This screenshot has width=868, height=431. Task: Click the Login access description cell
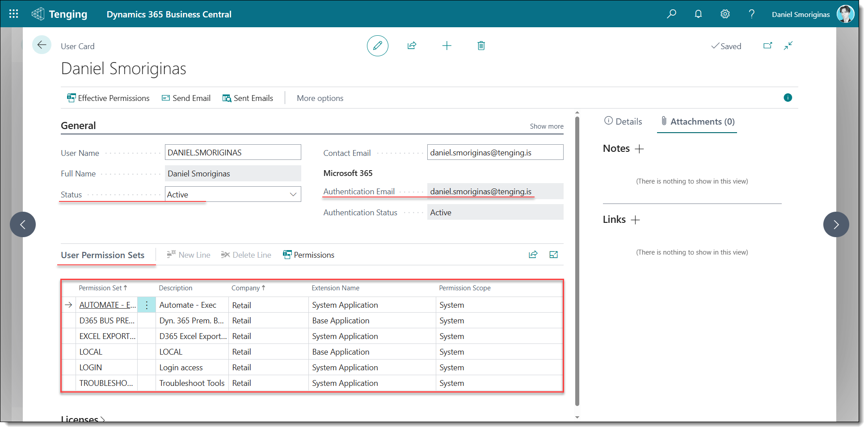pyautogui.click(x=192, y=368)
